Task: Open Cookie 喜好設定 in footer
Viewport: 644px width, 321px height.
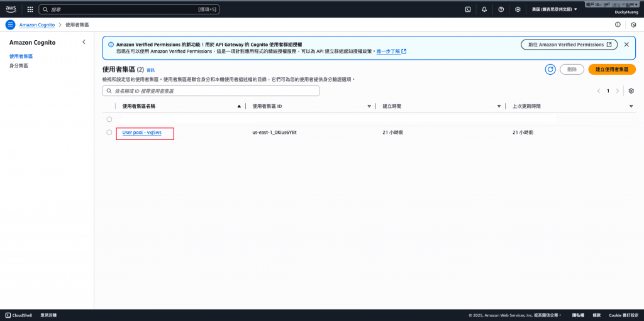Action: coord(623,315)
